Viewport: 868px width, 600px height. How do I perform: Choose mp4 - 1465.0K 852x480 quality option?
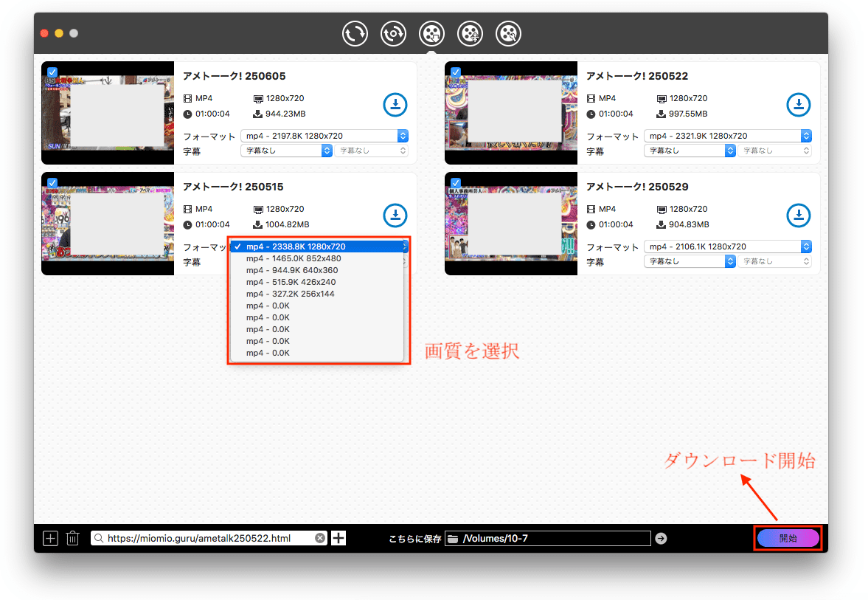tap(317, 259)
